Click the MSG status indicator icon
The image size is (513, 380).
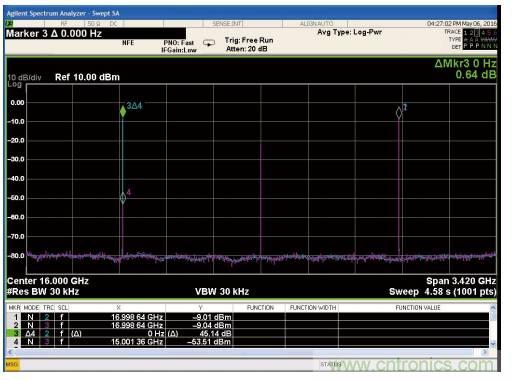coord(12,364)
